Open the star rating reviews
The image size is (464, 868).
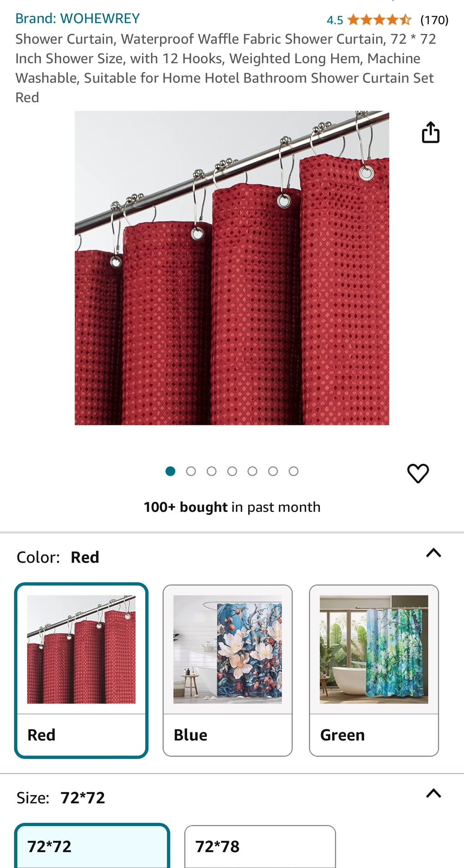(379, 20)
